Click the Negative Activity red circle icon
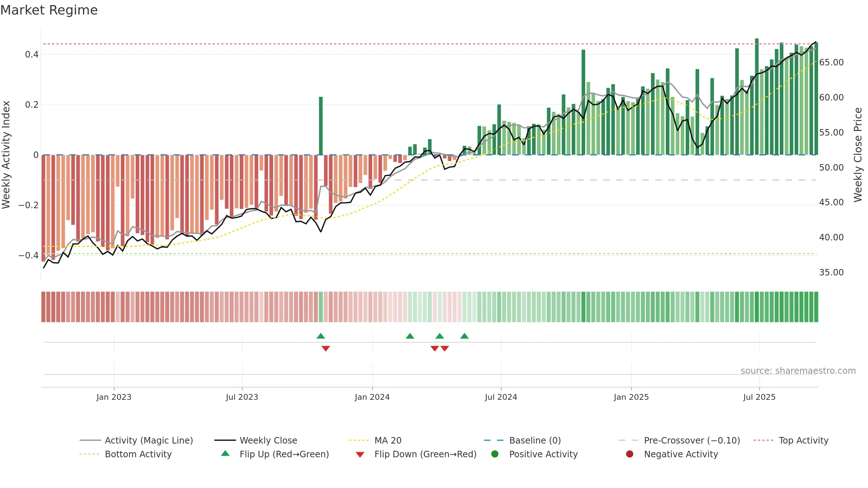 pyautogui.click(x=630, y=454)
